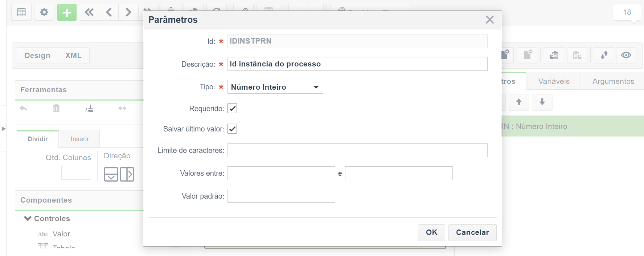
Task: Click the eye preview icon
Action: pyautogui.click(x=626, y=56)
